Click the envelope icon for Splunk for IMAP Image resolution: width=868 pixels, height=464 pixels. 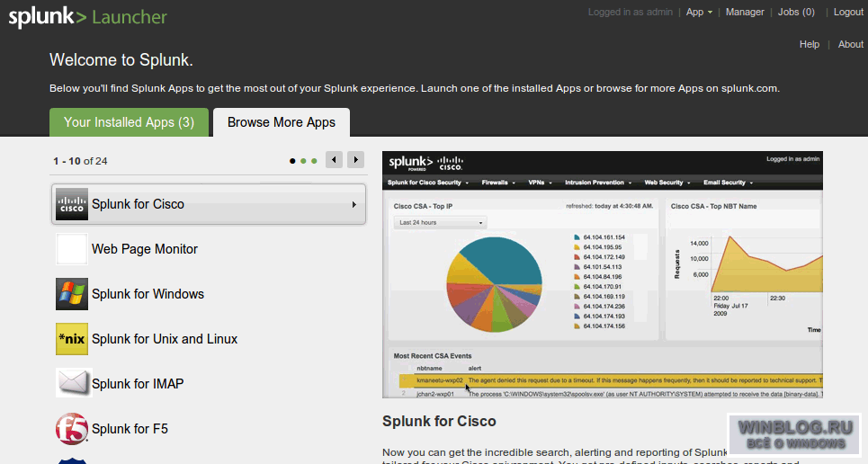point(73,382)
